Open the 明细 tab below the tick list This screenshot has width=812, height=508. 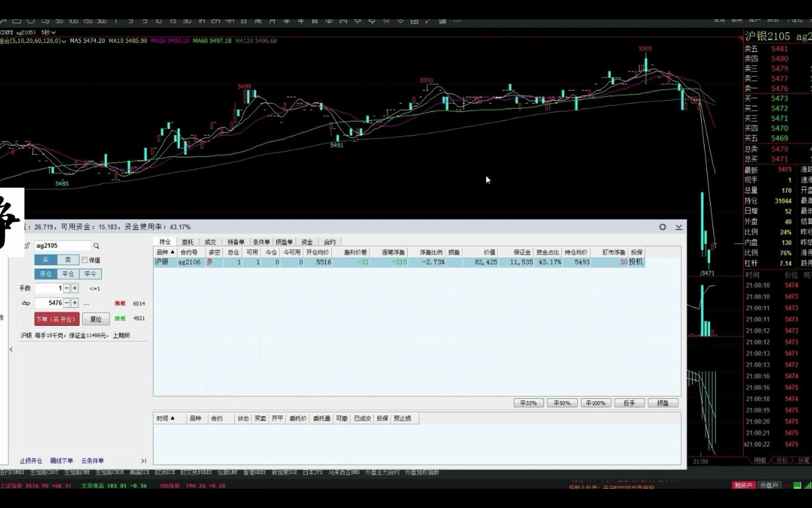[760, 460]
